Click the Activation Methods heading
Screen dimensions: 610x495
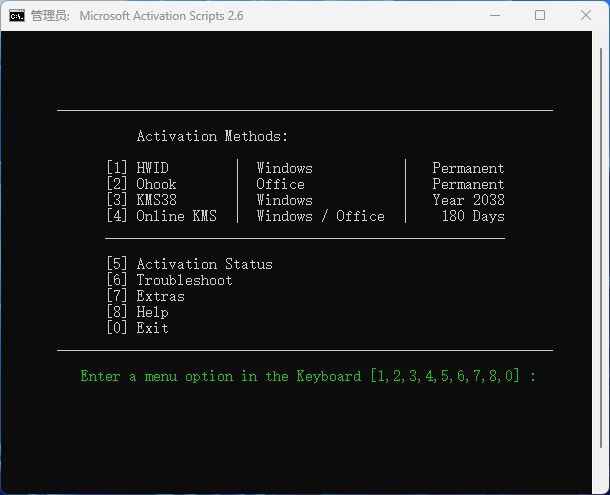coord(212,136)
